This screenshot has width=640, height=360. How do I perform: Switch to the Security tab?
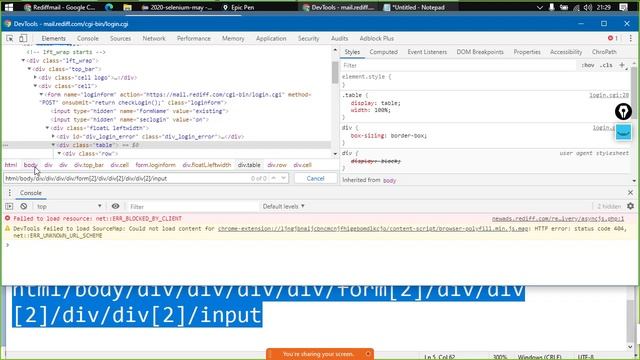pos(308,38)
